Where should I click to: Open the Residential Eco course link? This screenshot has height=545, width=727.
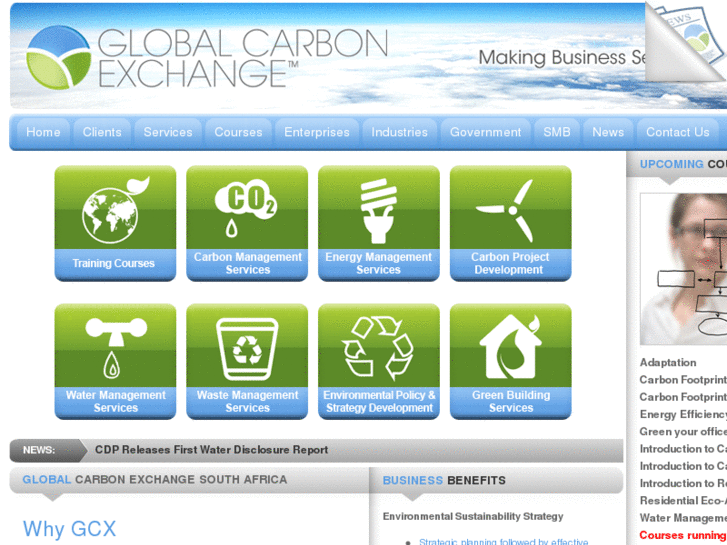683,501
